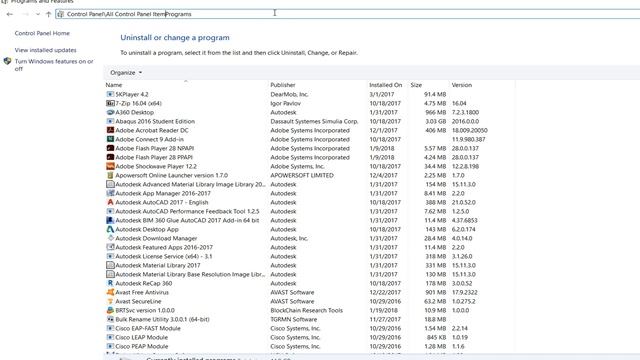Click the address bar path field
The width and height of the screenshot is (640, 360).
(347, 14)
